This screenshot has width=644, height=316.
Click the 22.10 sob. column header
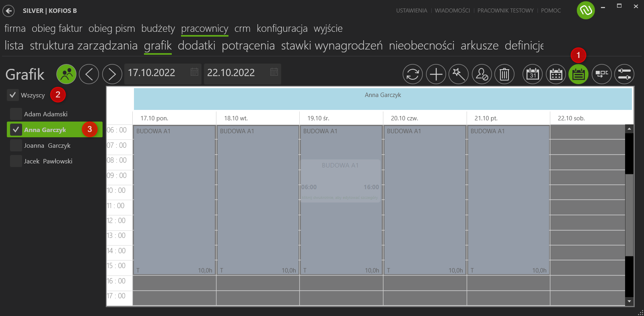click(x=571, y=118)
